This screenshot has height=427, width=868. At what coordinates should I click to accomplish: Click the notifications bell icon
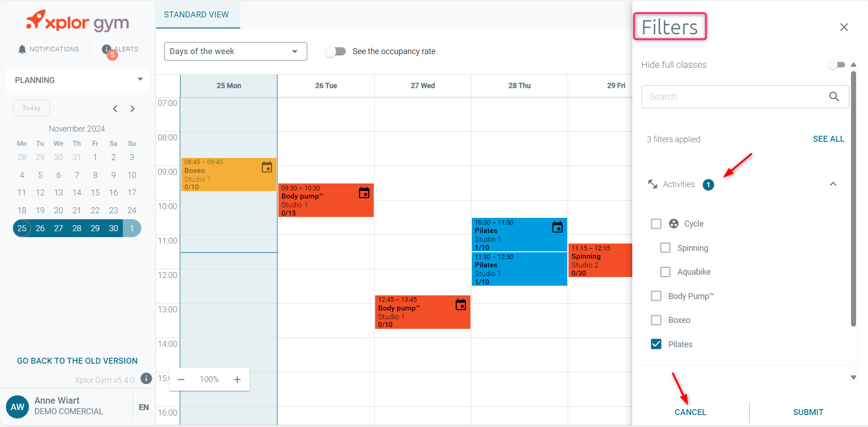coord(22,50)
